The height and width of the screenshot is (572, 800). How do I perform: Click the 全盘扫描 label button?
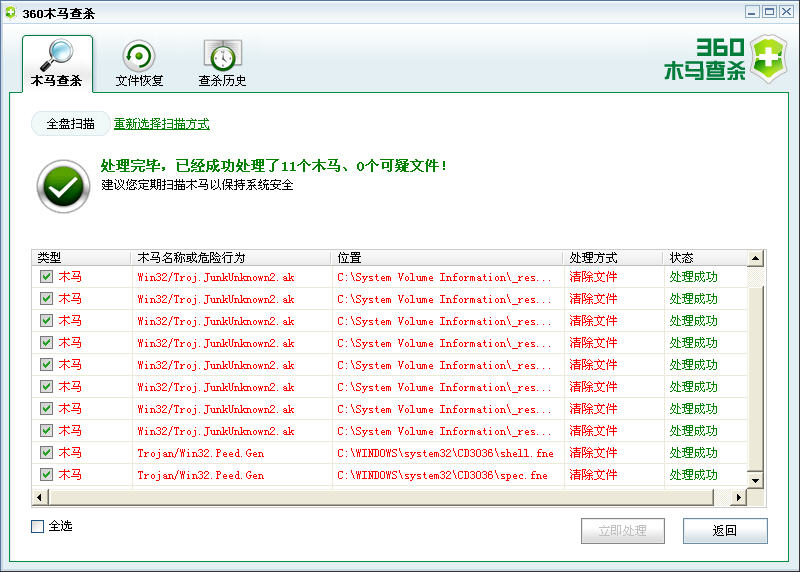(70, 123)
